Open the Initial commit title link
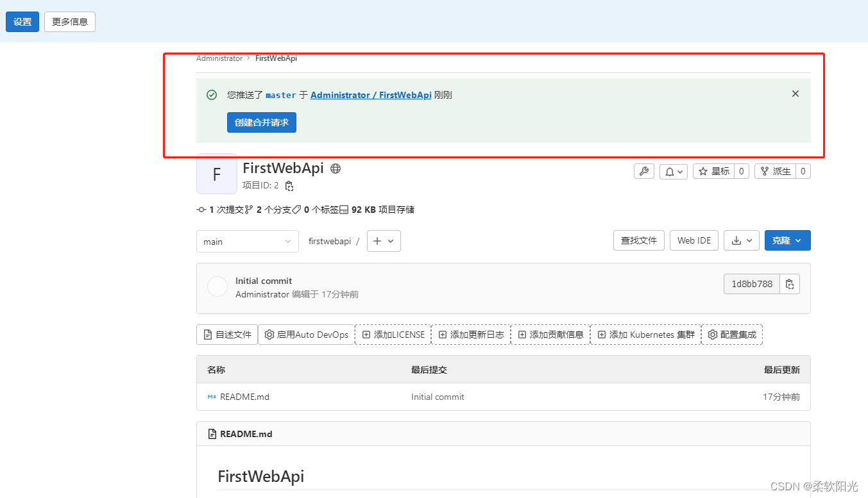 (x=264, y=281)
